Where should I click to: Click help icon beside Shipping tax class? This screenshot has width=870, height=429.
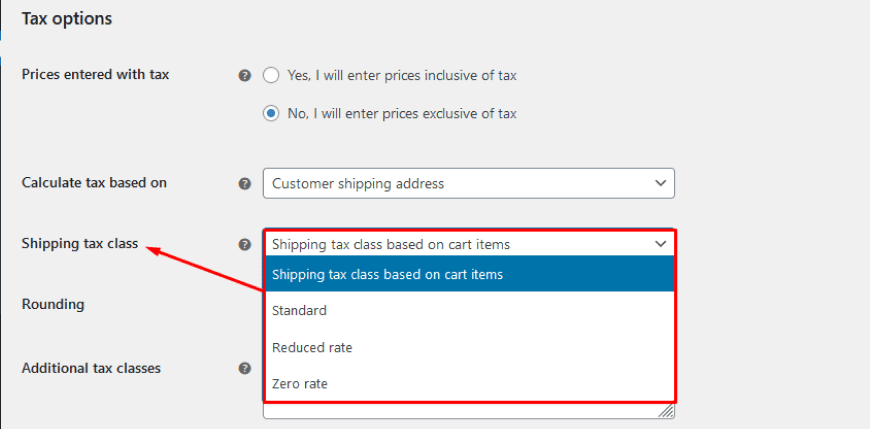pyautogui.click(x=244, y=244)
